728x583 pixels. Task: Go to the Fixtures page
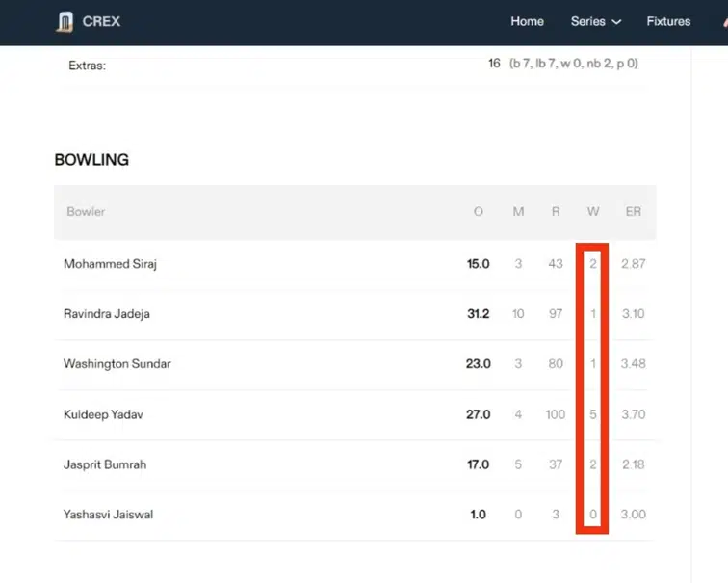tap(668, 21)
